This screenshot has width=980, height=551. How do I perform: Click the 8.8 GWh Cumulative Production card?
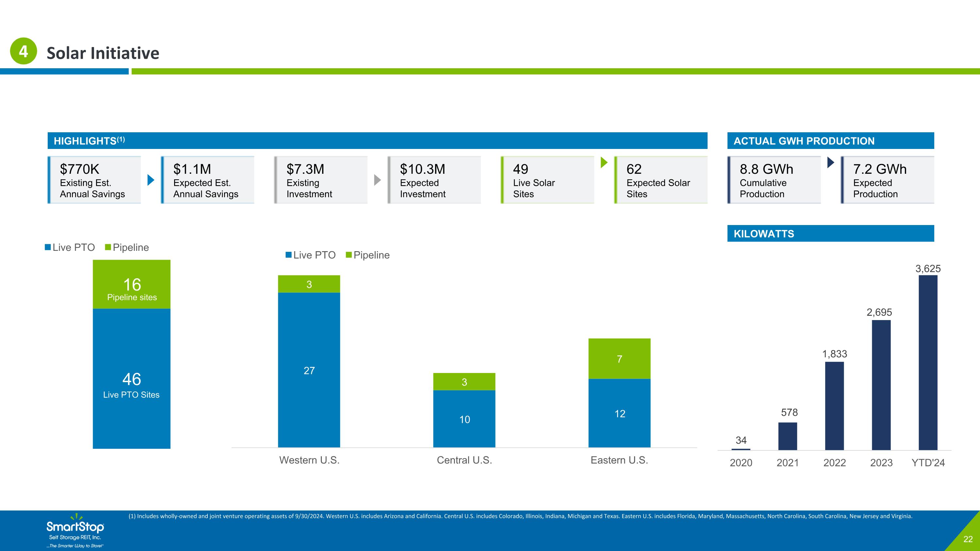[x=774, y=180]
